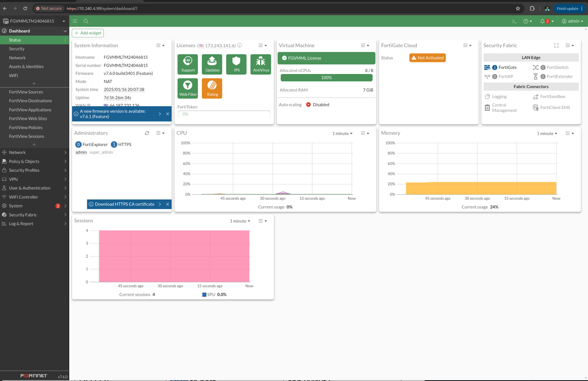Screen dimensions: 588x381
Task: Click the Web Filter license icon
Action: pyautogui.click(x=188, y=88)
